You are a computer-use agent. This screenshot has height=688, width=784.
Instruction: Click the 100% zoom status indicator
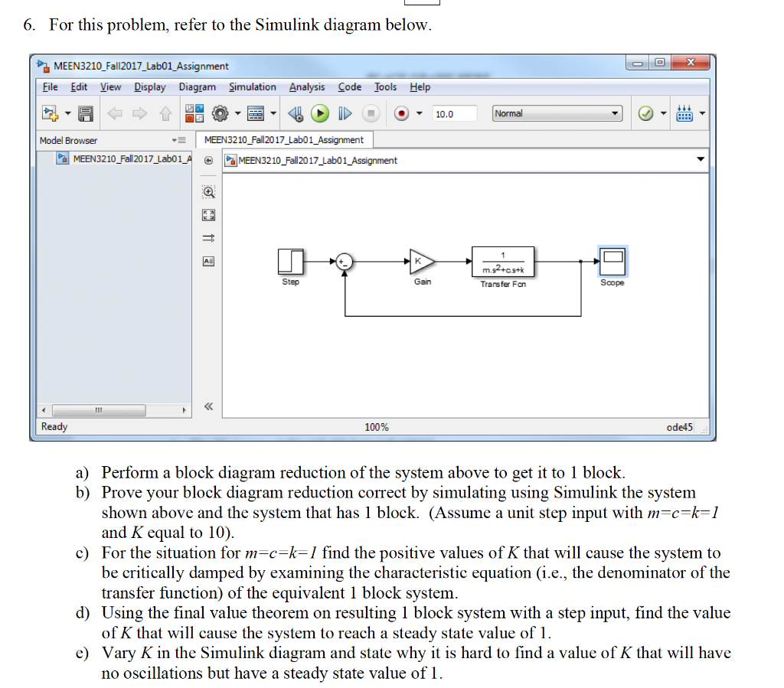tap(377, 427)
